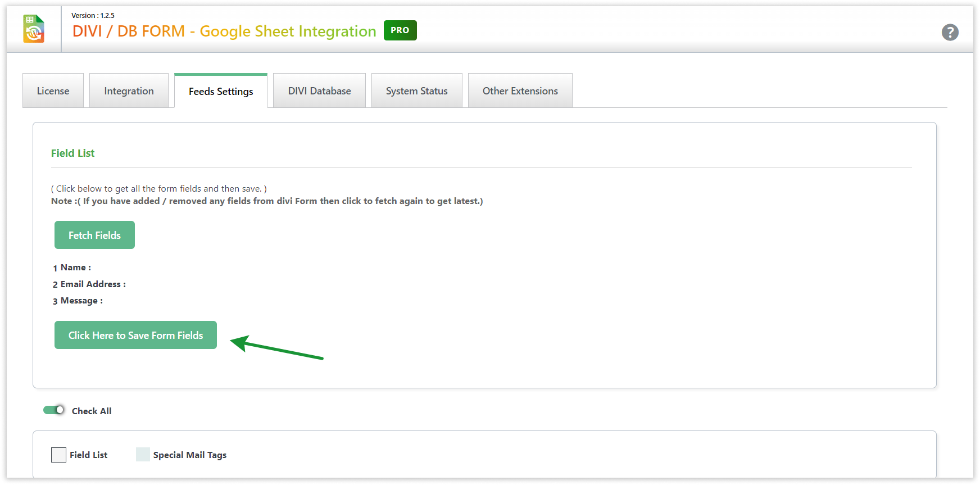Click the Name field entry
Viewport: 980px width, 485px height.
[75, 268]
